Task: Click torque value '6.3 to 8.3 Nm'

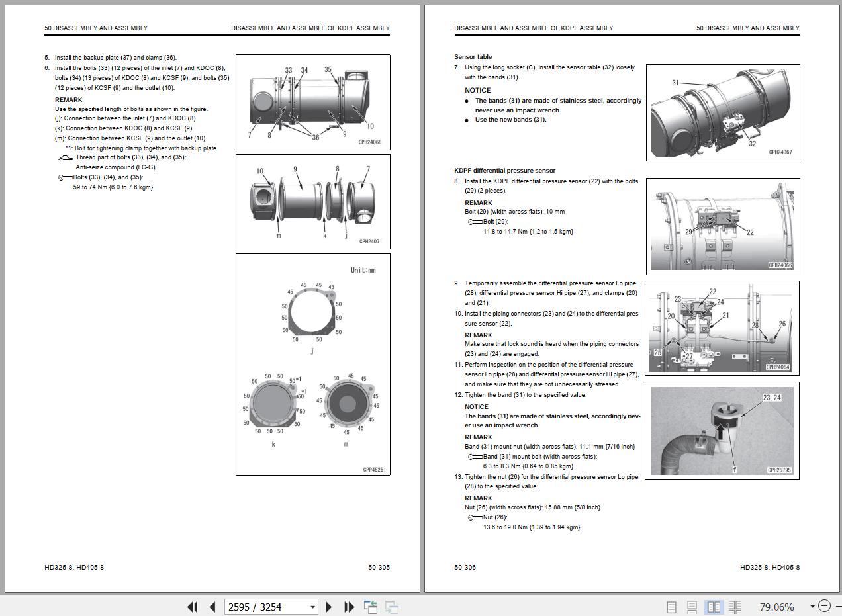Action: (501, 466)
